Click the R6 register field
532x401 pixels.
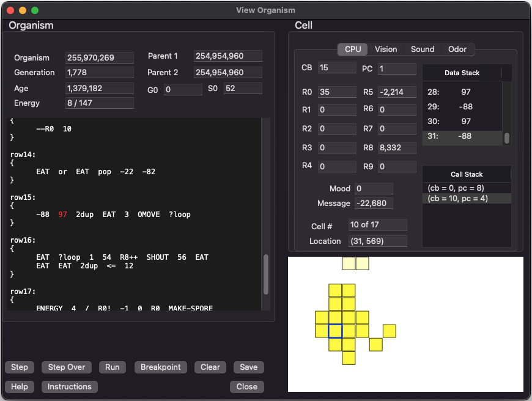pyautogui.click(x=397, y=109)
